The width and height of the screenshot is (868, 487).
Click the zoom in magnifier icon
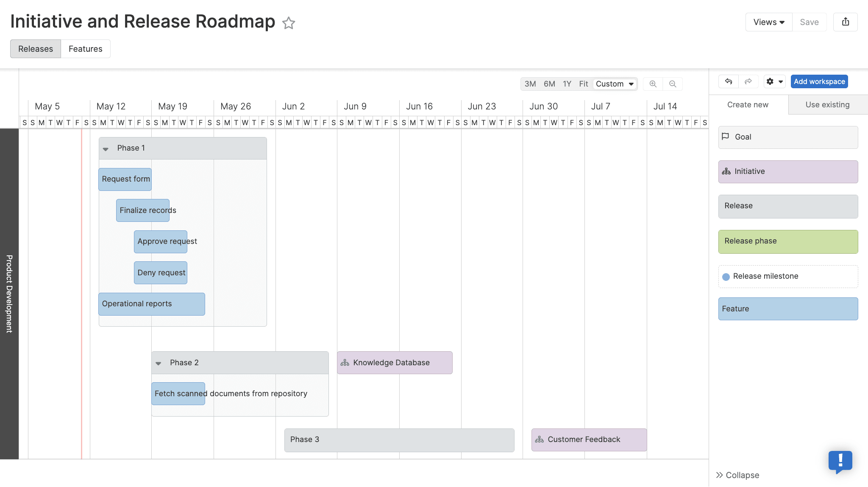tap(654, 84)
